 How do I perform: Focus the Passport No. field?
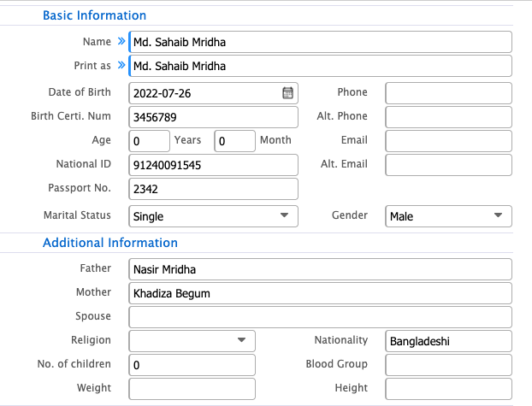click(213, 189)
